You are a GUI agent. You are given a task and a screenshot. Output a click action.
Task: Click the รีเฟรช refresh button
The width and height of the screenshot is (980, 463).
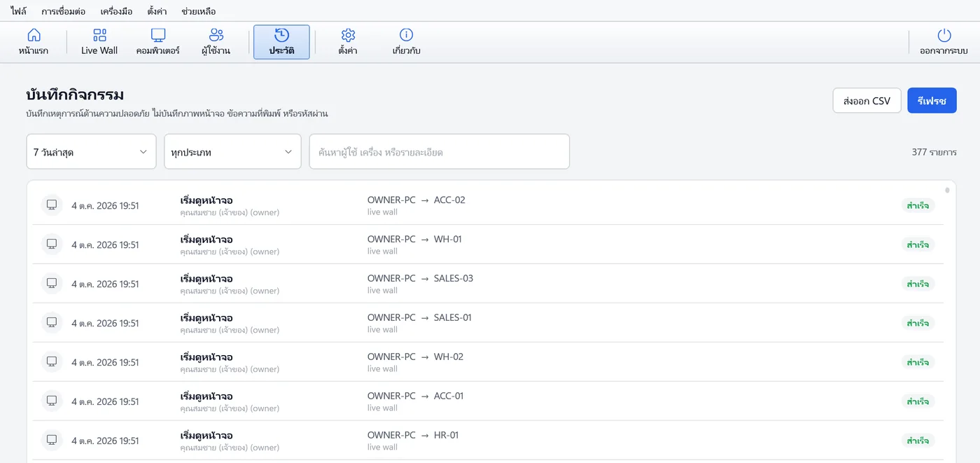(932, 101)
